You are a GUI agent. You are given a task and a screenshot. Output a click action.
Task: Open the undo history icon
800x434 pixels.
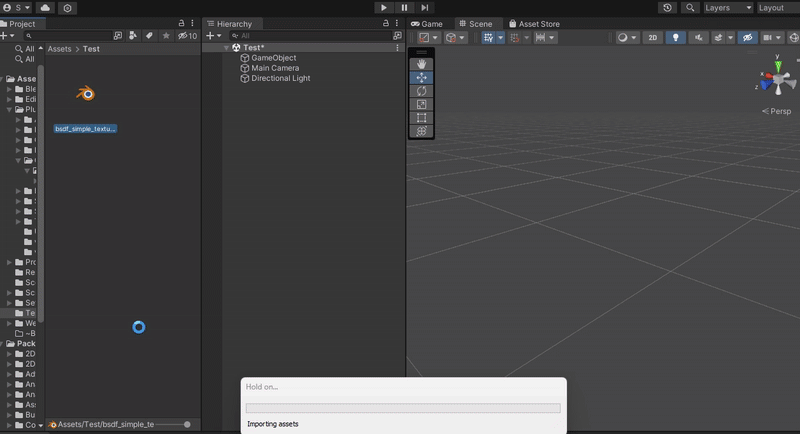(667, 8)
